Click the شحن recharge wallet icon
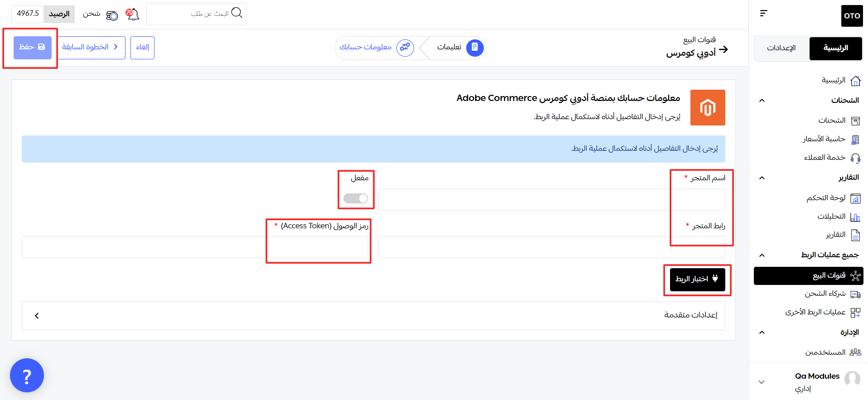Image resolution: width=868 pixels, height=400 pixels. point(112,16)
